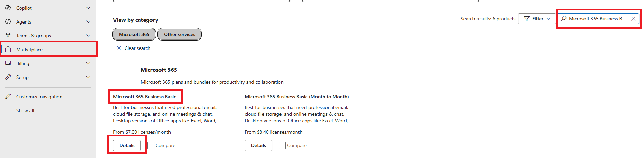Viewport: 644px width, 160px height.
Task: Click the Teams & groups people icon
Action: tap(8, 35)
